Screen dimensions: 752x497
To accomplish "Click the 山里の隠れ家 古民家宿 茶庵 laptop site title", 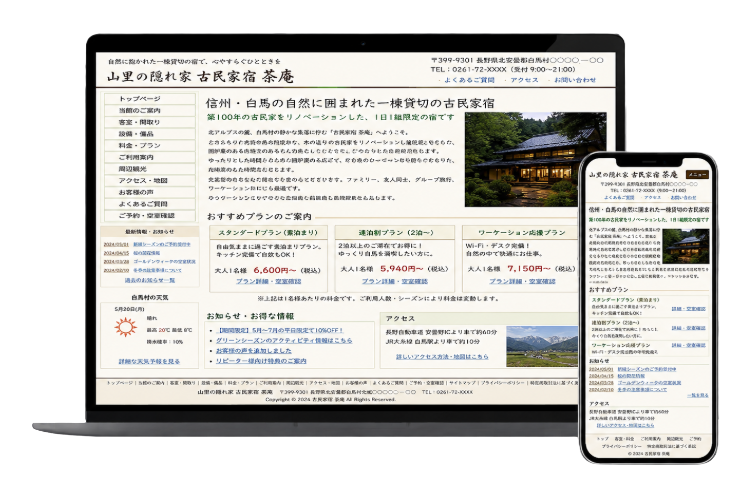I will pos(200,76).
